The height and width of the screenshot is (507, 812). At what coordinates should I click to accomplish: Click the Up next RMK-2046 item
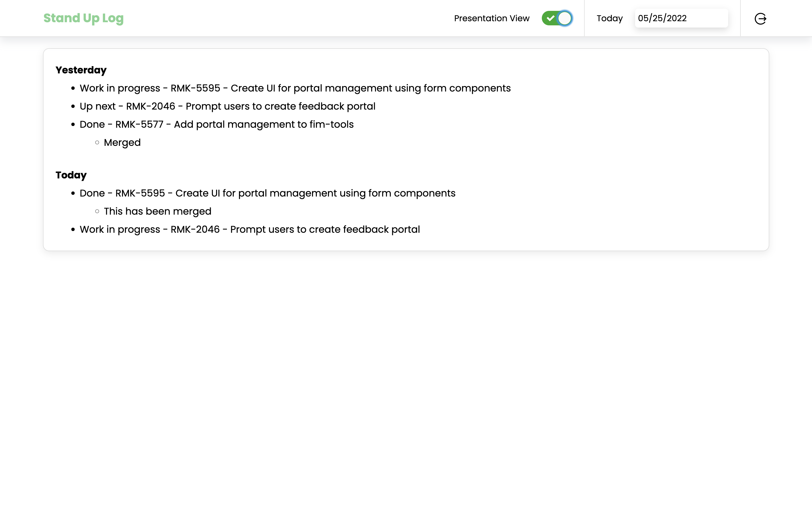(x=227, y=106)
